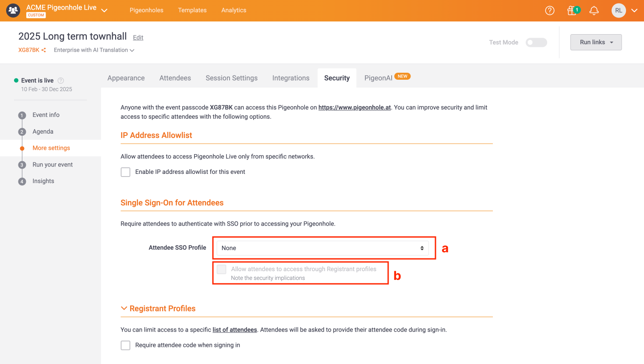644x364 pixels.
Task: Open Agenda in sidebar
Action: (43, 131)
